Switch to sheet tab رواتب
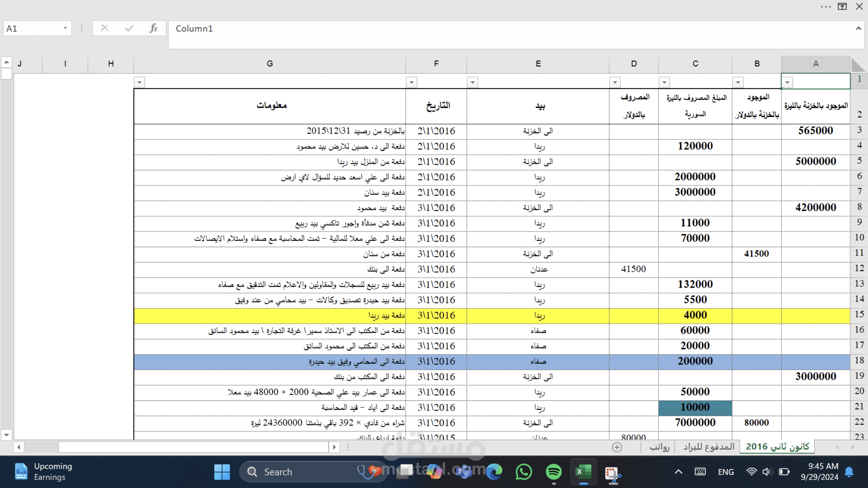Image resolution: width=868 pixels, height=488 pixels. [659, 447]
